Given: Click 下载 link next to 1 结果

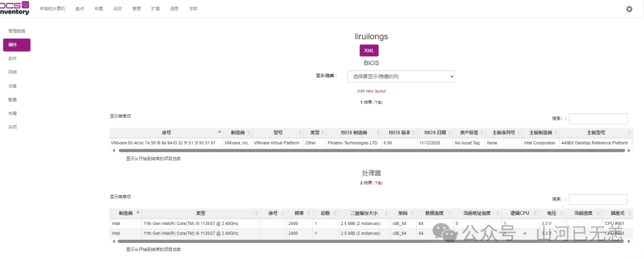Looking at the screenshot, I should coord(378,103).
